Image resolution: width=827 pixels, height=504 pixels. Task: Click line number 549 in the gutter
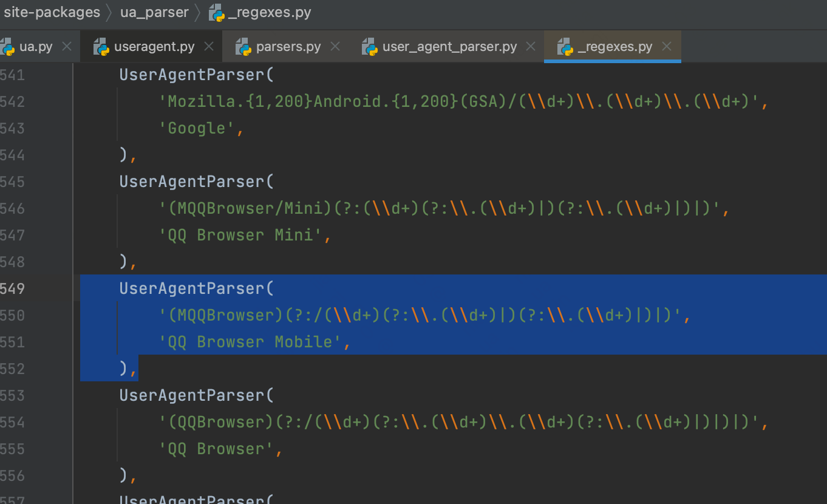pyautogui.click(x=12, y=288)
